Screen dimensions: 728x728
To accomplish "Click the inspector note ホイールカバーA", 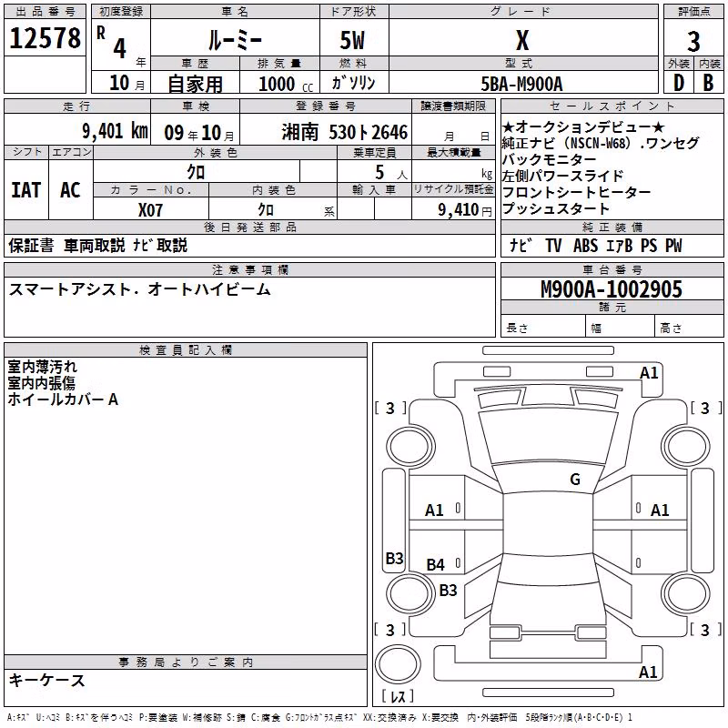I will point(63,399).
